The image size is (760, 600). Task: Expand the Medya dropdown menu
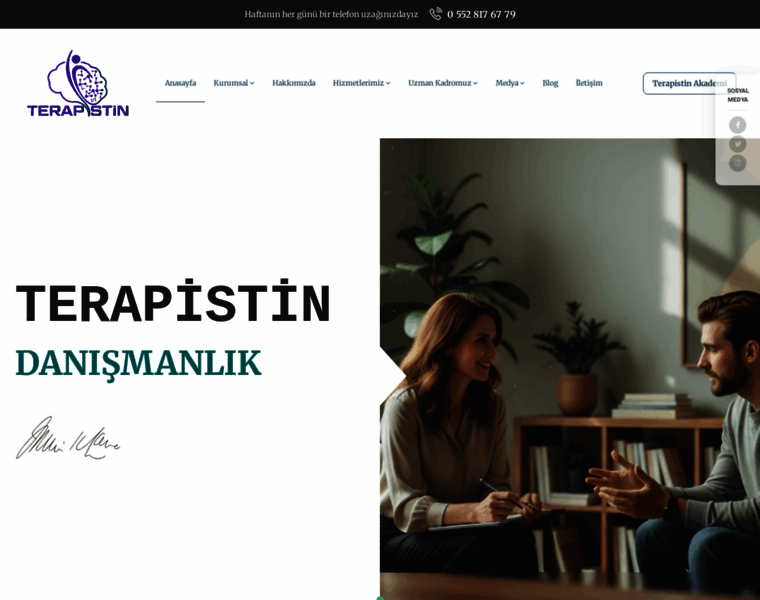(510, 83)
